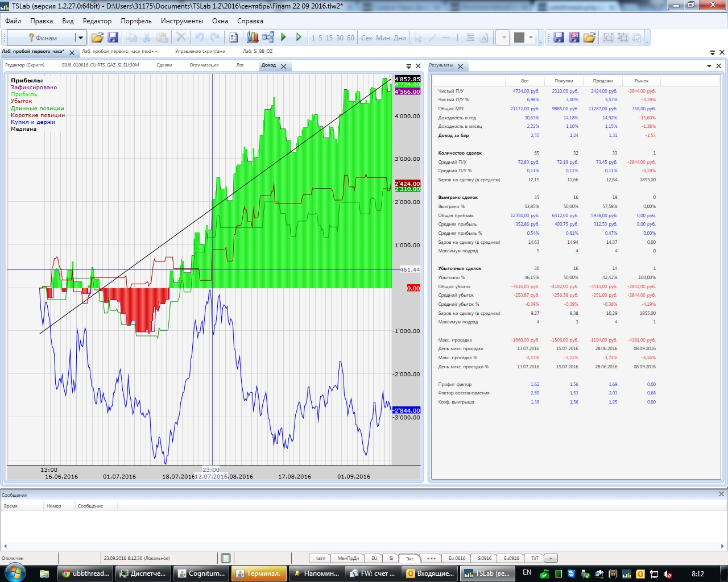Run script with first green play button

click(x=284, y=38)
